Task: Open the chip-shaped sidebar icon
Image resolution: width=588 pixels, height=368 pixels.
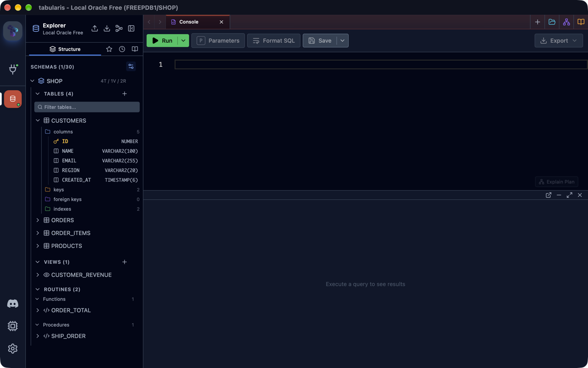Action: pos(13,326)
